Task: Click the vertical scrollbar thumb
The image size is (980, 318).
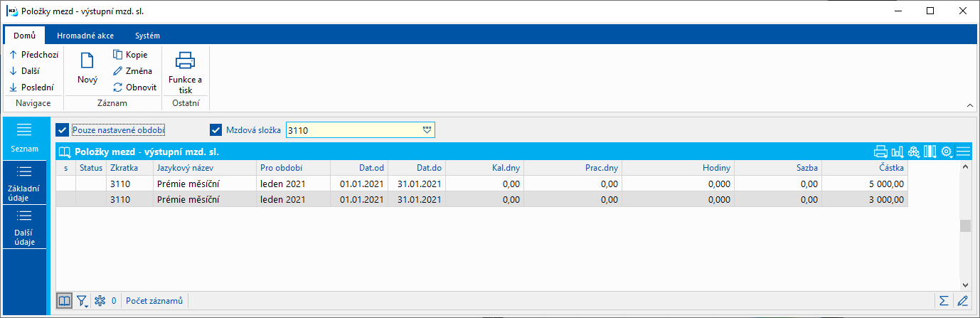Action: tap(965, 226)
